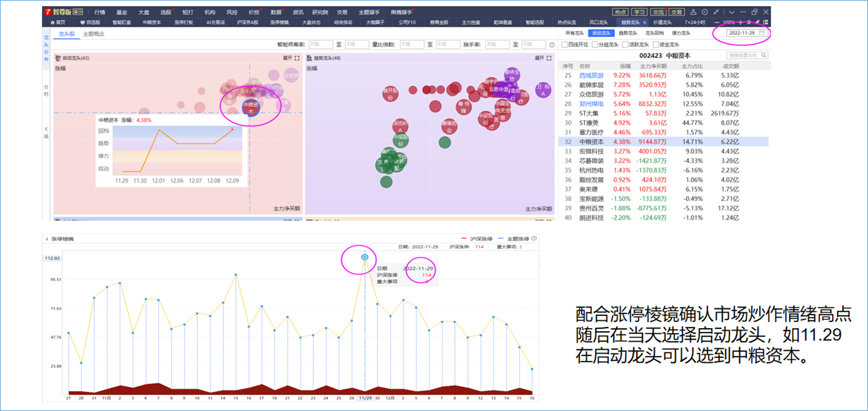The width and height of the screenshot is (868, 411).
Task: Toggle the 沪深涨停 legend series
Action: [x=477, y=238]
